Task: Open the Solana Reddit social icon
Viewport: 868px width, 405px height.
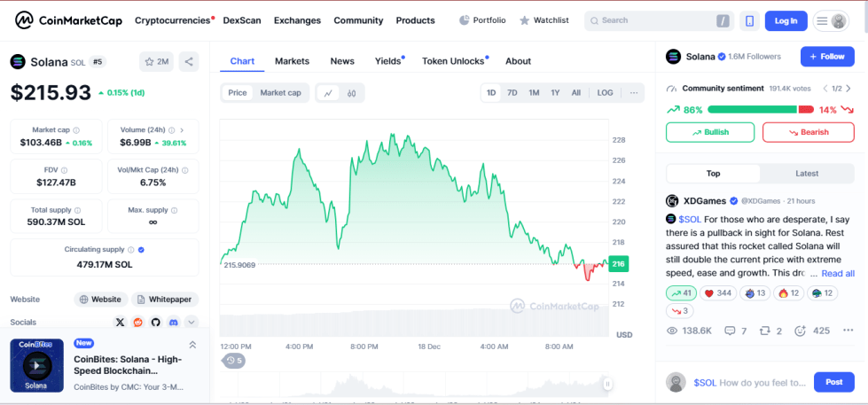Action: click(x=137, y=323)
